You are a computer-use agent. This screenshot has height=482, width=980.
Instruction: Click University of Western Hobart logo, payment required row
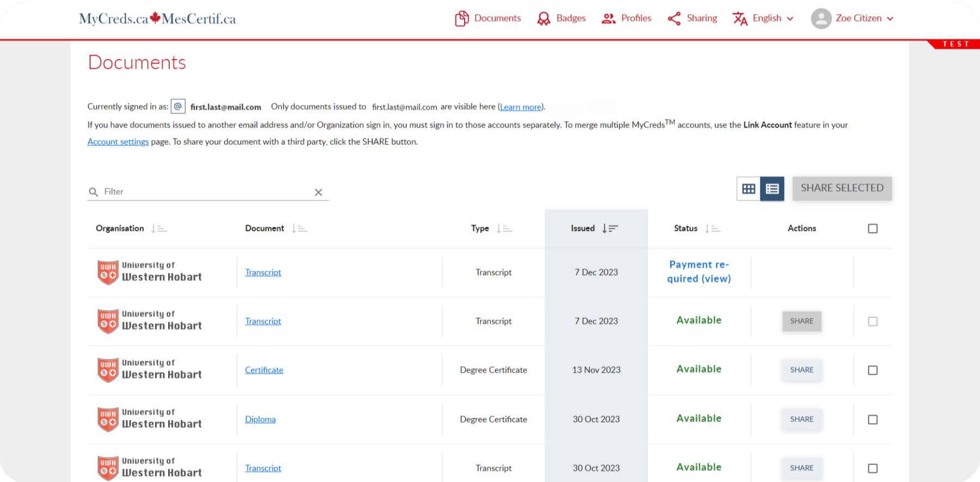click(x=150, y=272)
